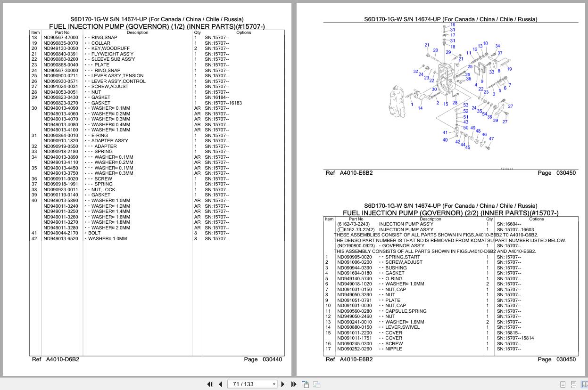Click the page number field 71 / 133
588x390 pixels.
(x=249, y=384)
